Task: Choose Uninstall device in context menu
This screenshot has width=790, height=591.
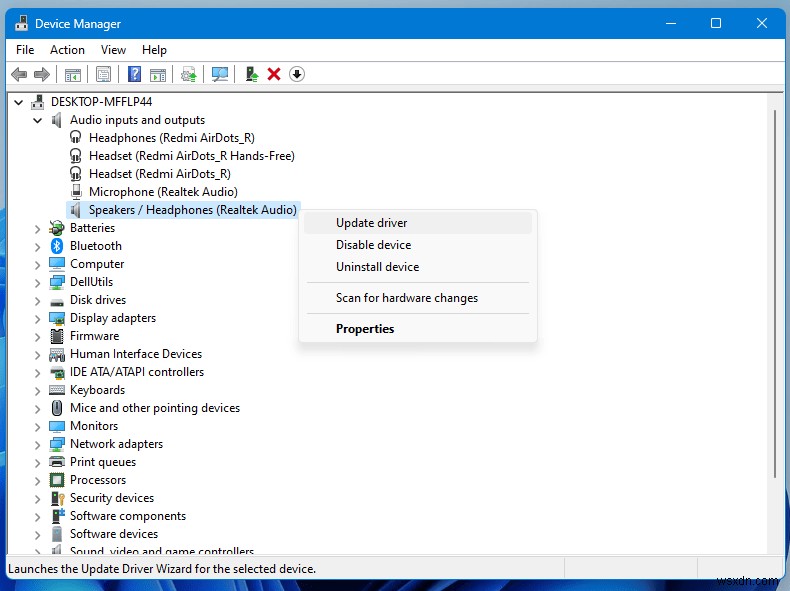Action: pos(418,267)
